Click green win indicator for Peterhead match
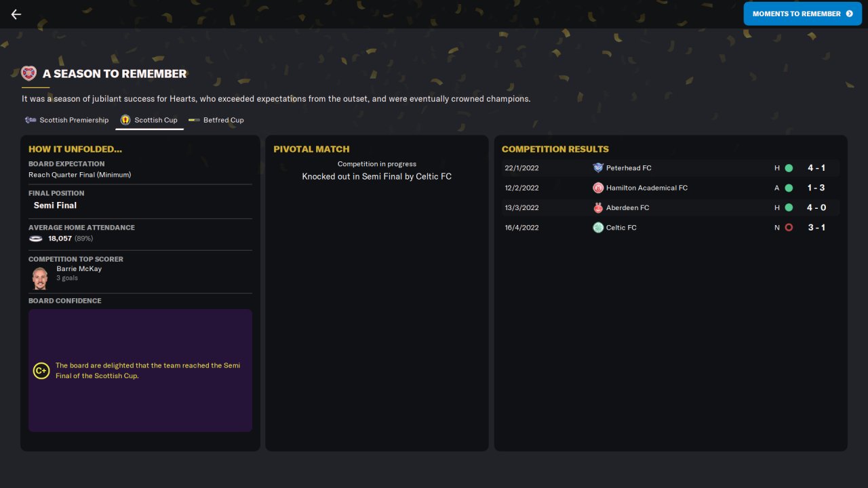The height and width of the screenshot is (488, 868). pos(789,168)
